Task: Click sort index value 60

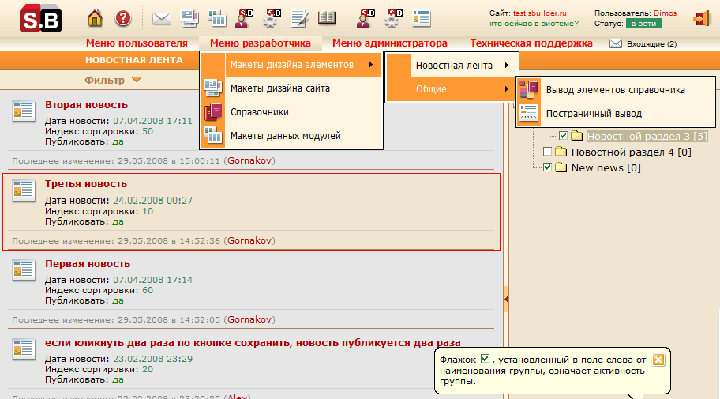Action: pos(147,290)
